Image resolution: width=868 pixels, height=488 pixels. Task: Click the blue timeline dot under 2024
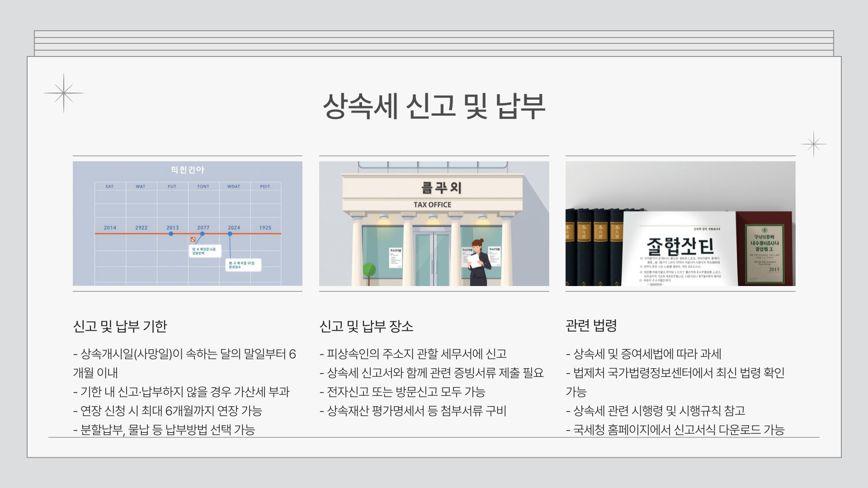point(230,234)
